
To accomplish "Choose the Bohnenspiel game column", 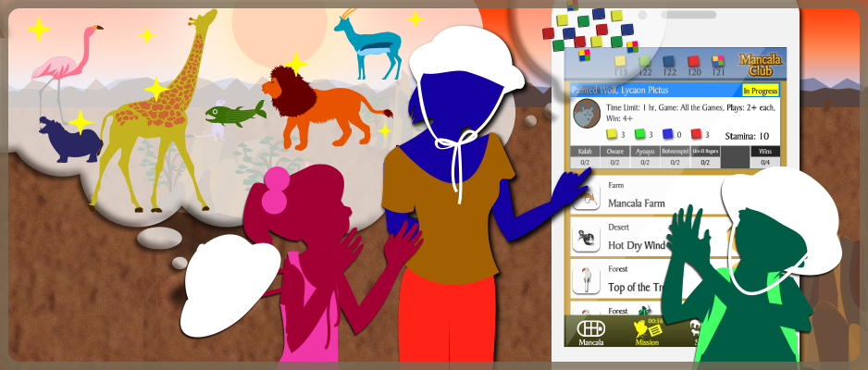I will pyautogui.click(x=675, y=151).
